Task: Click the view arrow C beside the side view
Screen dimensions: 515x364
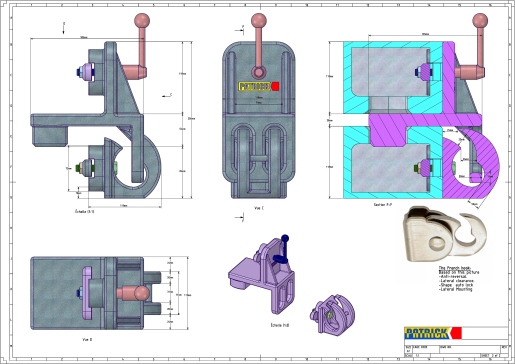Action: [x=167, y=96]
